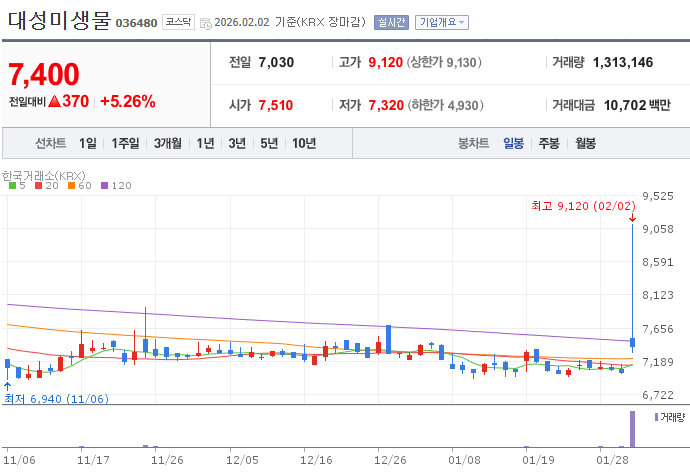The width and height of the screenshot is (690, 473).
Task: Click the red 20-day moving average swatch
Action: point(38,186)
